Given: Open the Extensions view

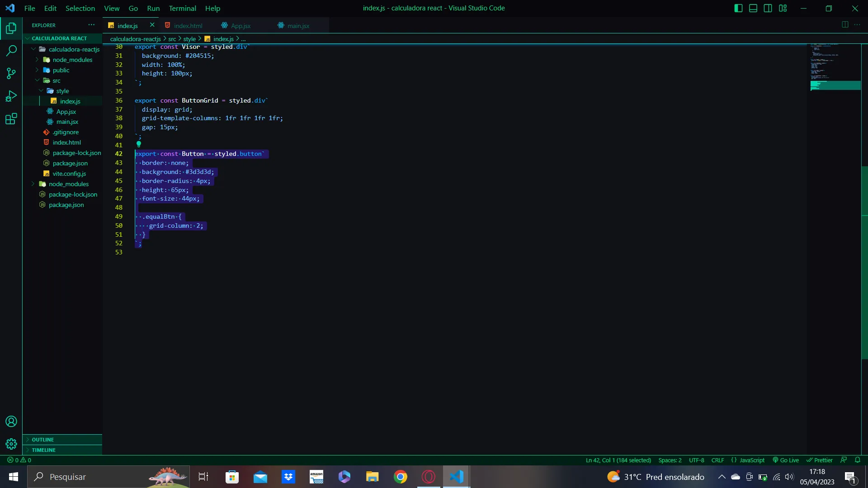Looking at the screenshot, I should (x=11, y=119).
